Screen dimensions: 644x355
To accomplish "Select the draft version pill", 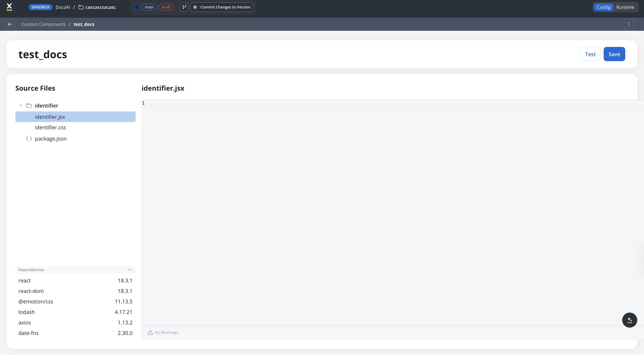I will pyautogui.click(x=166, y=7).
